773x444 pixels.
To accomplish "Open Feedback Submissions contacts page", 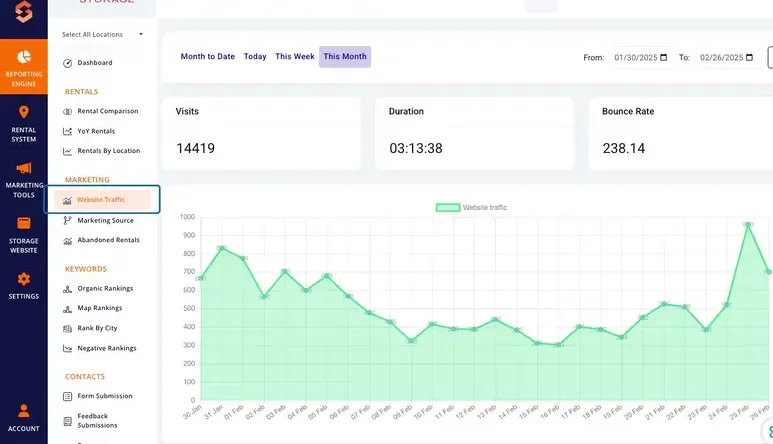I will (97, 420).
